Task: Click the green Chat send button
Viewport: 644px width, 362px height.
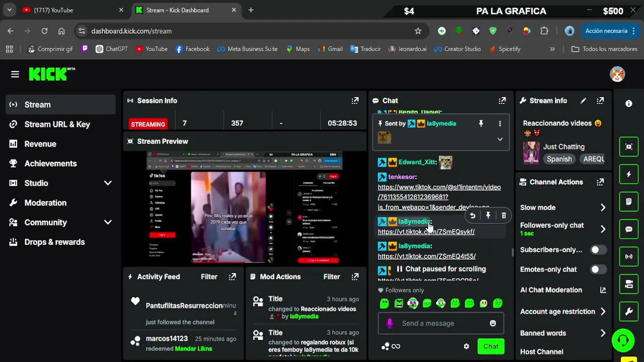Action: point(491,346)
